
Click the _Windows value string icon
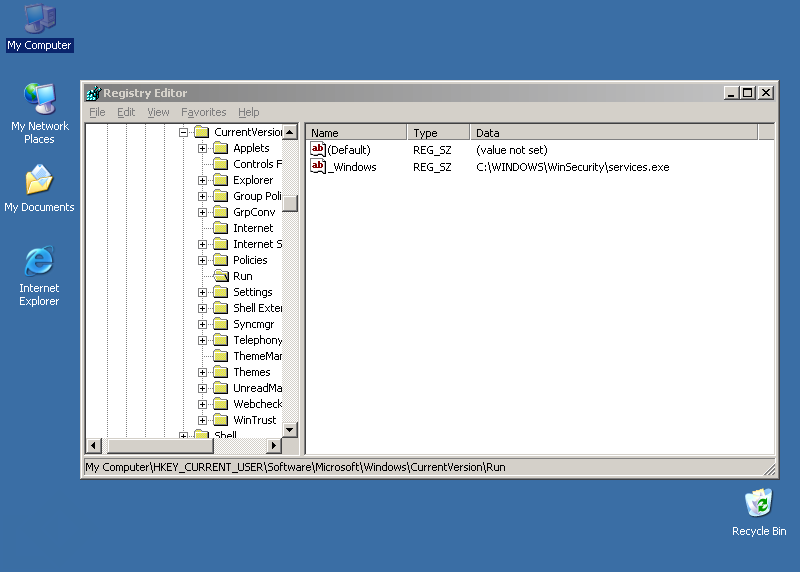click(x=318, y=166)
